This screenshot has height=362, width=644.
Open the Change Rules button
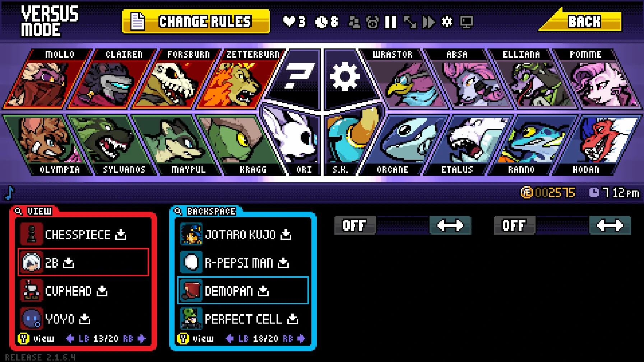coord(196,22)
